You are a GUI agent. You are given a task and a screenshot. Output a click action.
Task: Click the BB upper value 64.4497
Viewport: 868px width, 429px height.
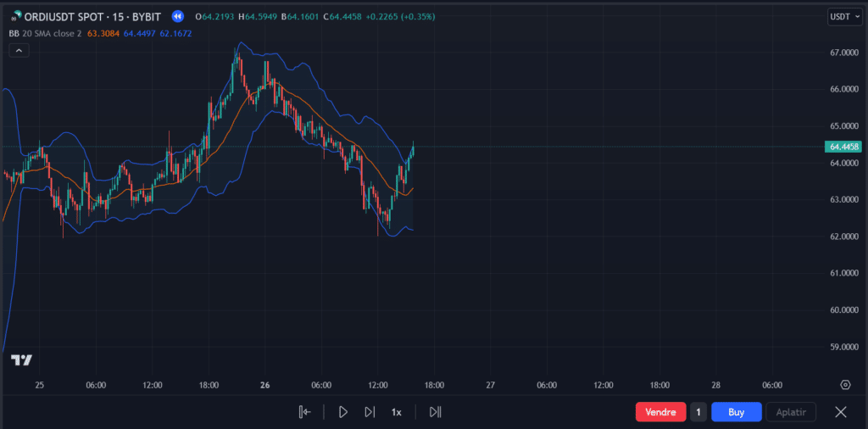[140, 34]
